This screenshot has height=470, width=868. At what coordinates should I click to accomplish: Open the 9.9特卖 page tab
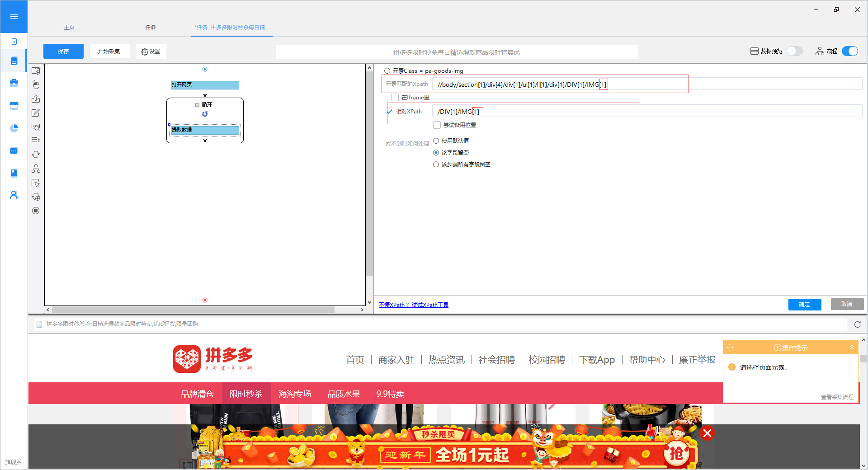click(x=390, y=394)
